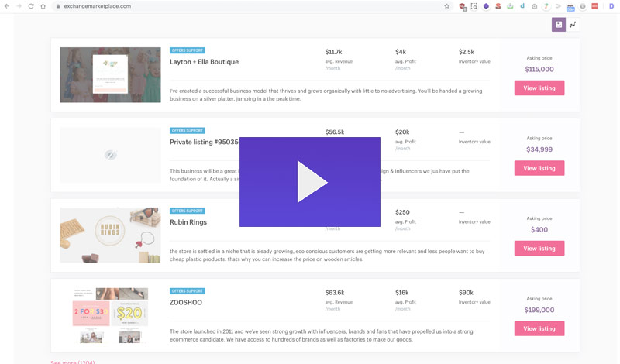The image size is (620, 364).
Task: Open the purple hexagon extension icon
Action: point(486,6)
